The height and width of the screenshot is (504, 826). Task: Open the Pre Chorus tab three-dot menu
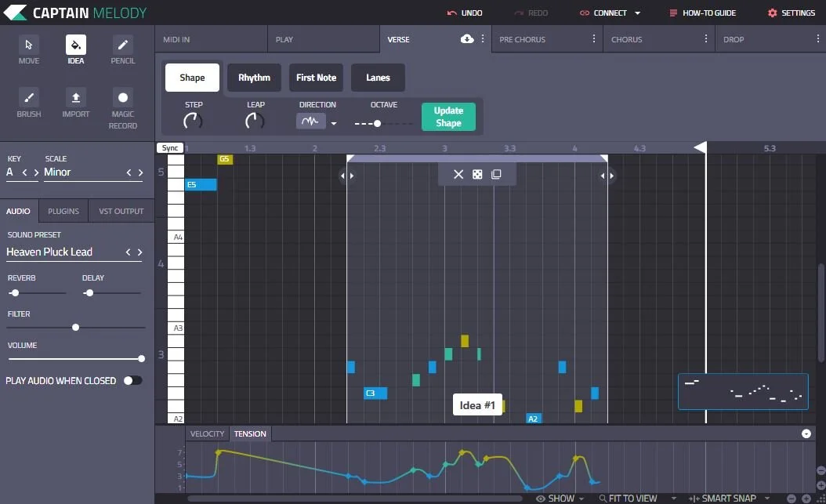click(594, 39)
